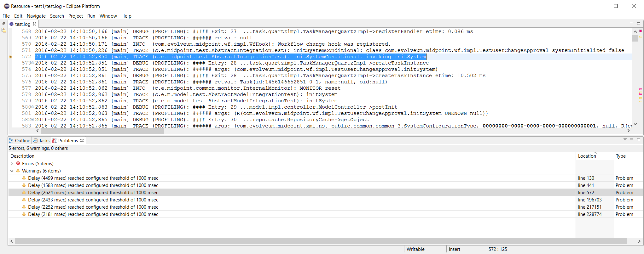Viewport: 644px width, 254px height.
Task: Close the test.log editor tab
Action: pyautogui.click(x=35, y=24)
